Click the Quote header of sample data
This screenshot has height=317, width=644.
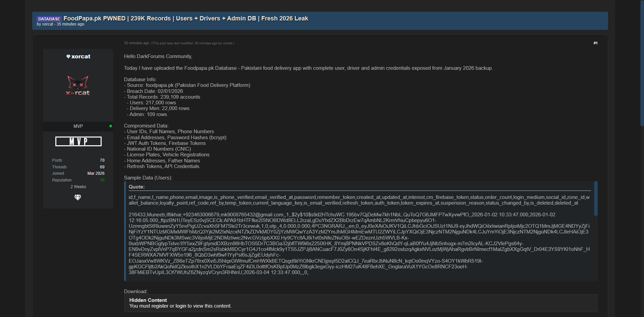tap(137, 187)
